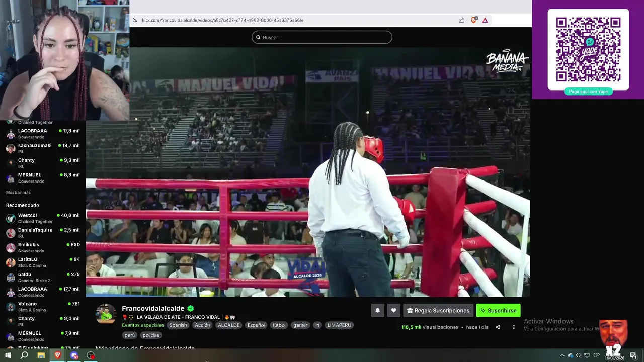Click the Westcol channel avatar

(11, 218)
